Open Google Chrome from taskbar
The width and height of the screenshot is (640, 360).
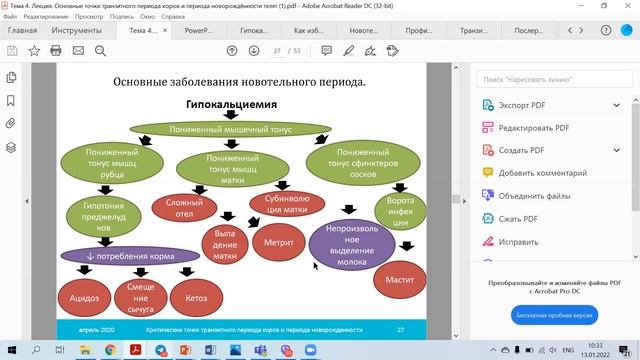tap(110, 350)
